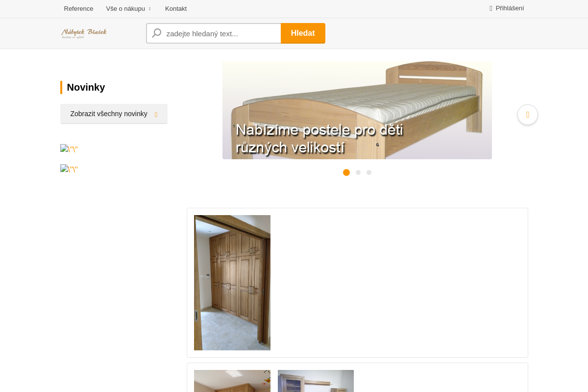
Task: Select the last carousel indicator dot
Action: 369,172
